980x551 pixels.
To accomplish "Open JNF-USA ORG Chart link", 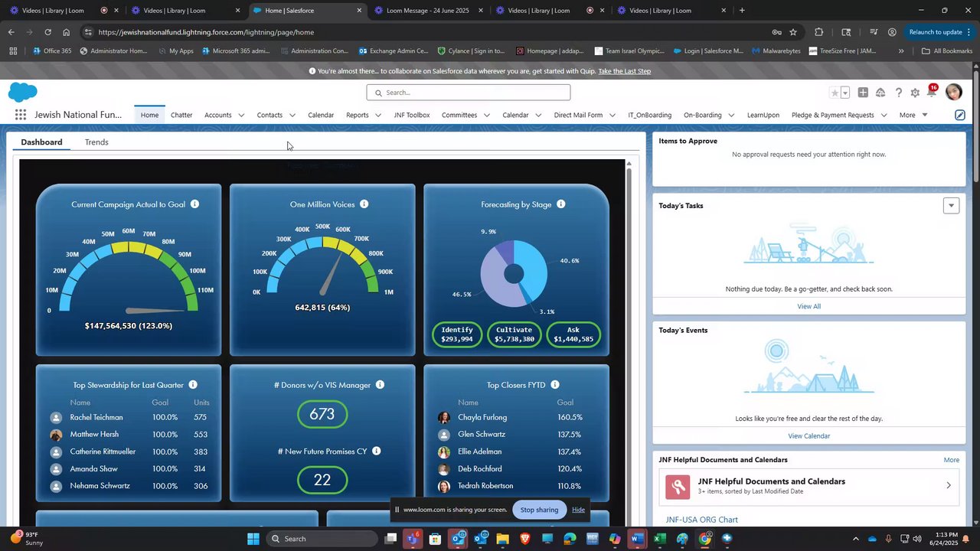I will [x=702, y=520].
